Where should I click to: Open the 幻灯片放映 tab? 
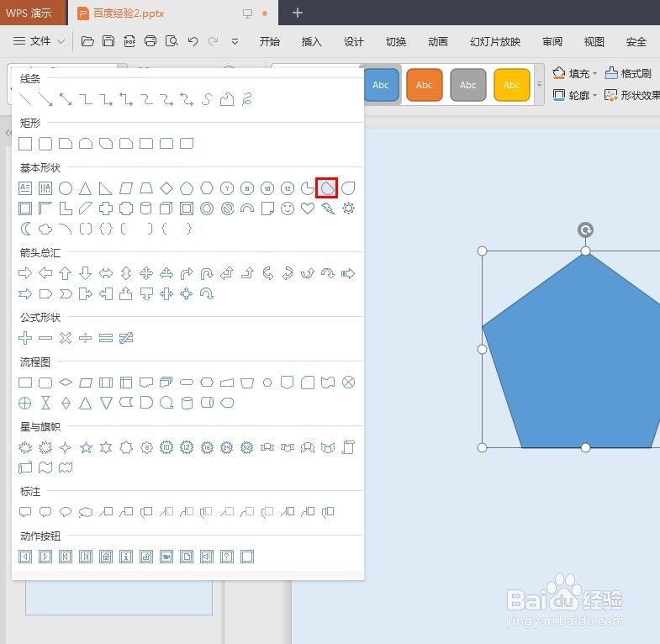(495, 41)
